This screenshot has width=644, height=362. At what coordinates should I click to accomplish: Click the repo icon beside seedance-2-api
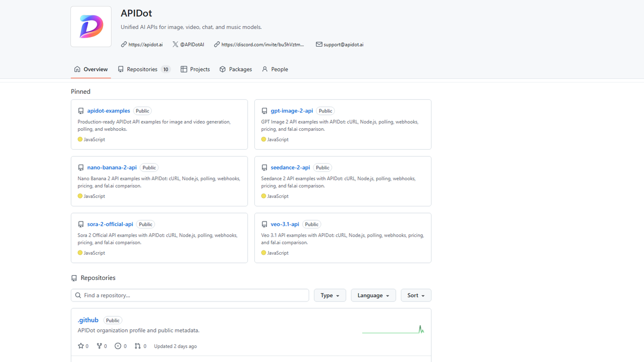tap(265, 168)
